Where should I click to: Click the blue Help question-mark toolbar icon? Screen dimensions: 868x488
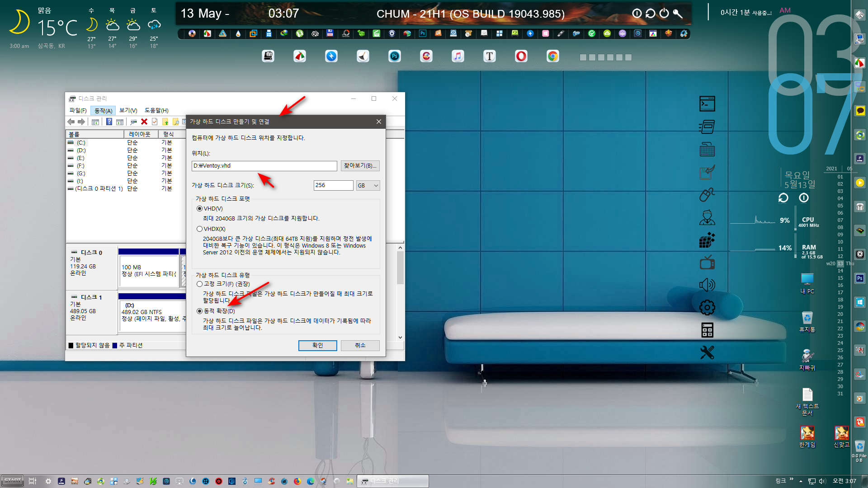coord(109,122)
